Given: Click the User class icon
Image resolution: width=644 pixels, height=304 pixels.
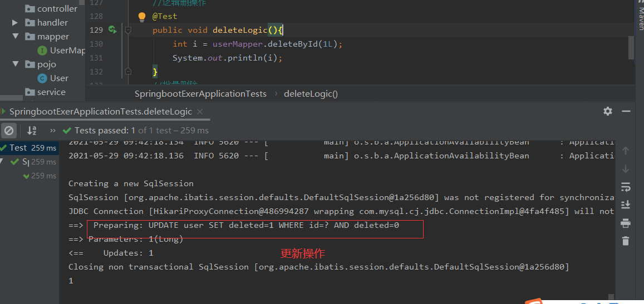Looking at the screenshot, I should click(42, 78).
